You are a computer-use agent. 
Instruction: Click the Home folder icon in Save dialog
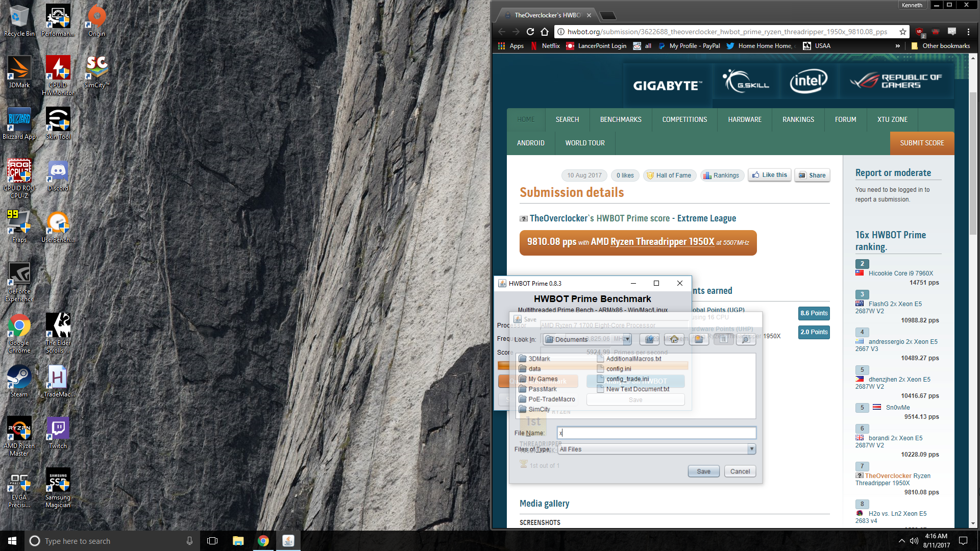click(x=674, y=339)
